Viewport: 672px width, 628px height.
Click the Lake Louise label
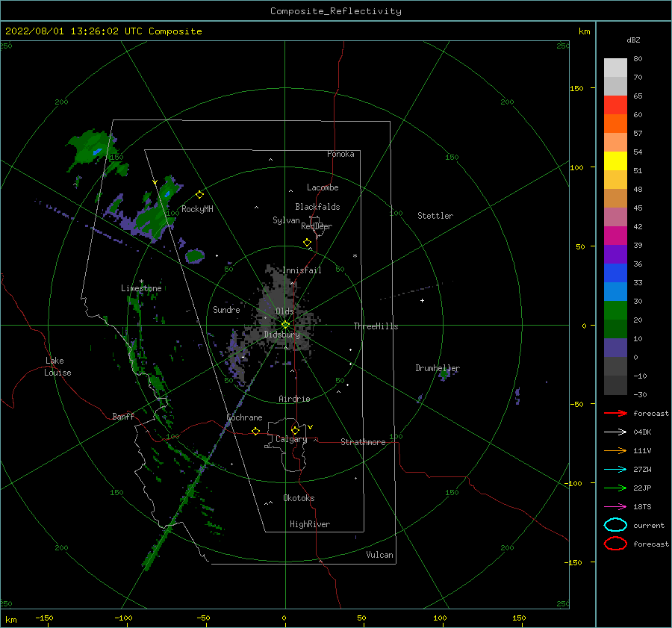tap(57, 367)
